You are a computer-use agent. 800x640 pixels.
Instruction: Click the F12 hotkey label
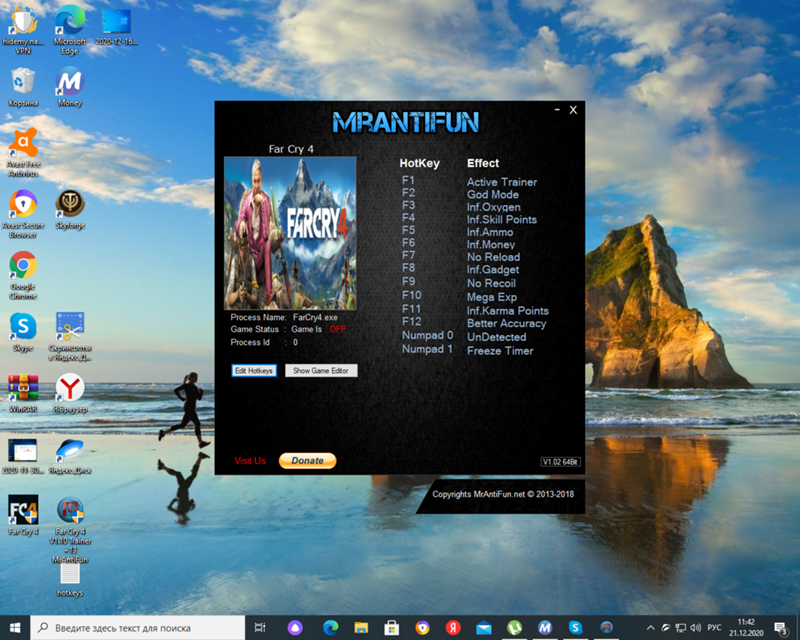pyautogui.click(x=412, y=322)
